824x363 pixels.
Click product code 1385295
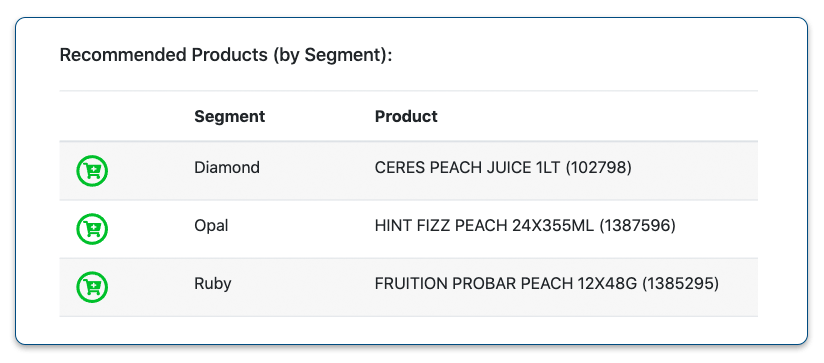click(681, 284)
